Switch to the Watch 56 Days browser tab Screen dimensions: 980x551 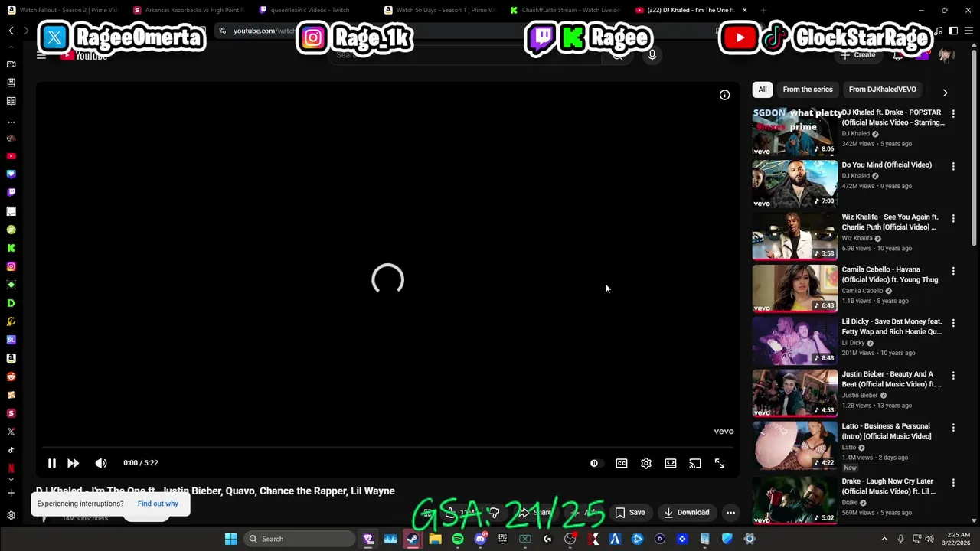pyautogui.click(x=440, y=10)
